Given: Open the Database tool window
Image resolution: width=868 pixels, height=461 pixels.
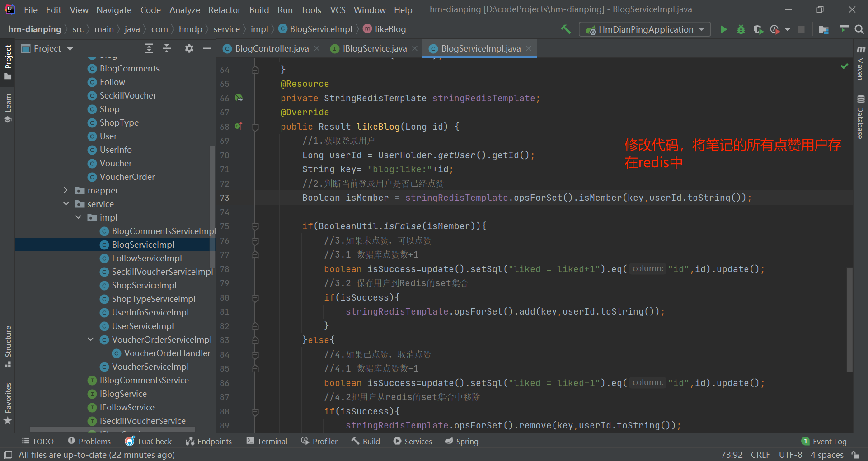Looking at the screenshot, I should 860,117.
